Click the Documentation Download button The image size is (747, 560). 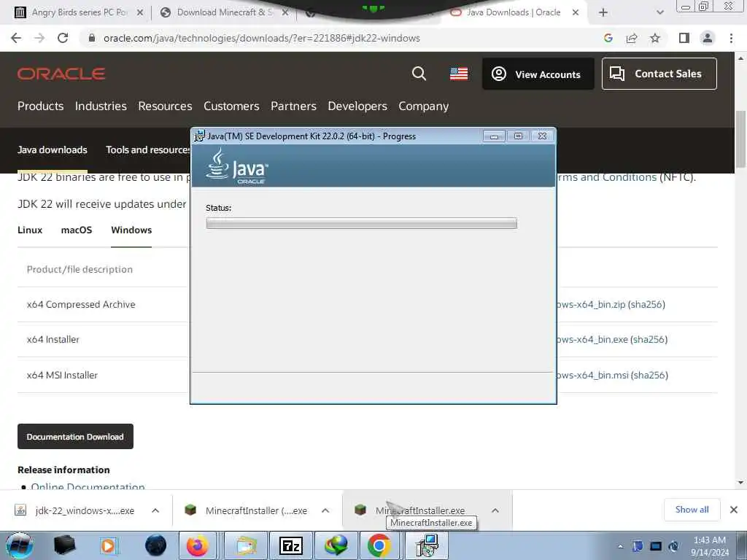[x=75, y=437]
